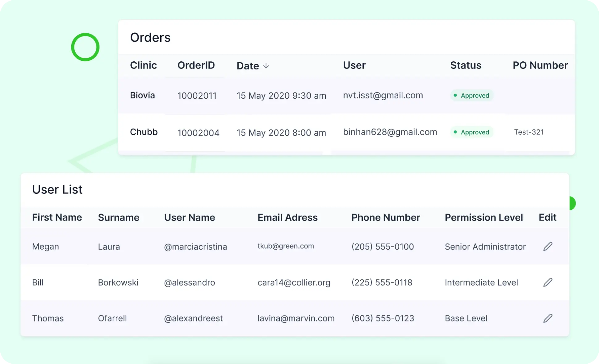
Task: Click phone number (603) 555-0123
Action: [x=383, y=318]
